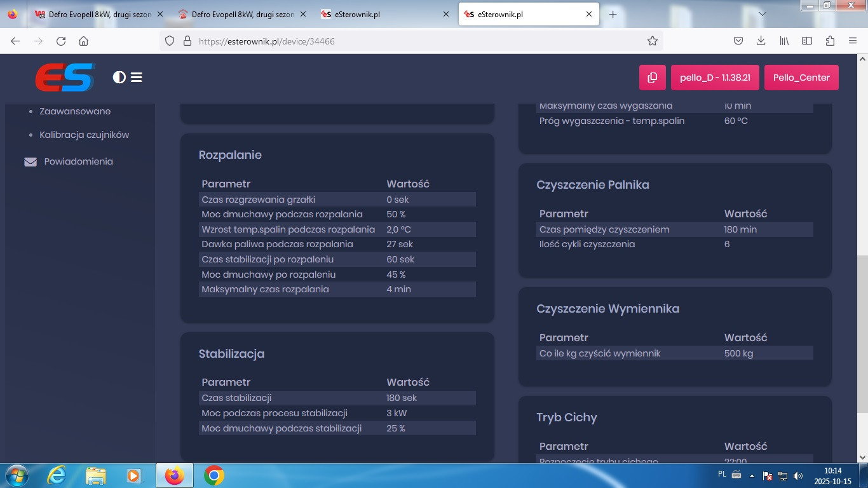Bookmark this page with the star icon
The height and width of the screenshot is (488, 868).
click(652, 41)
